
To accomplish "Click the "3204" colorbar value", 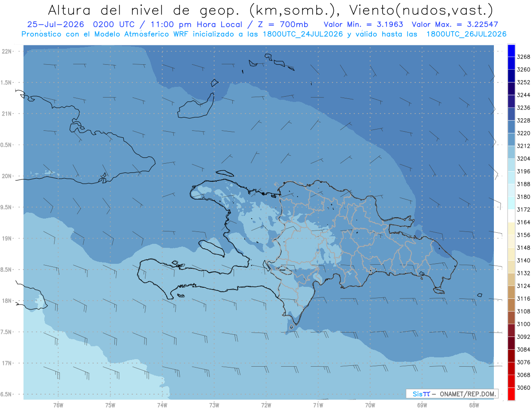I will coord(524,159).
